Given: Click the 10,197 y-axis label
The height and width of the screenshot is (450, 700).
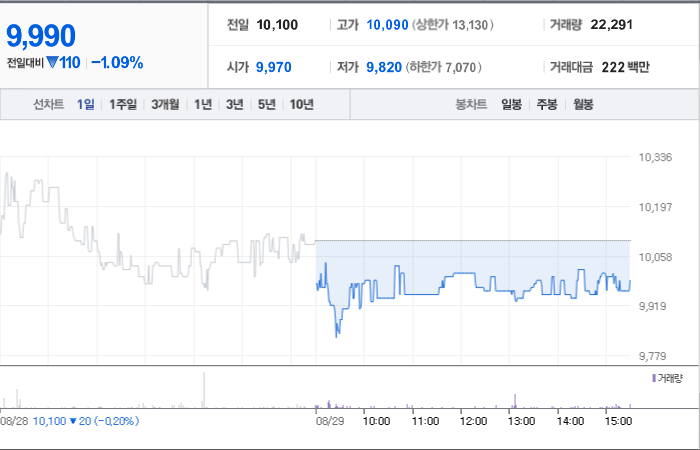Looking at the screenshot, I should pyautogui.click(x=655, y=207).
